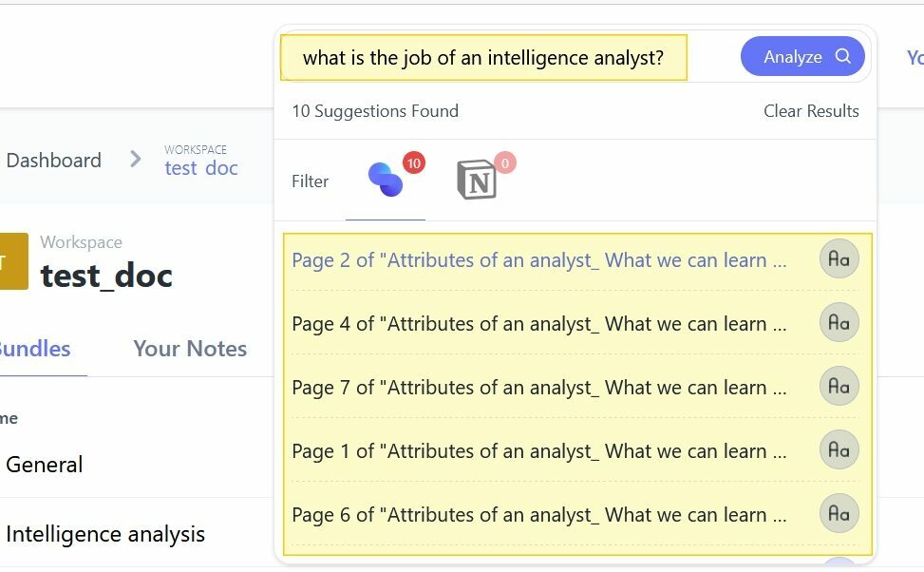The width and height of the screenshot is (924, 572).
Task: Select the Notion filter icon
Action: click(x=477, y=180)
